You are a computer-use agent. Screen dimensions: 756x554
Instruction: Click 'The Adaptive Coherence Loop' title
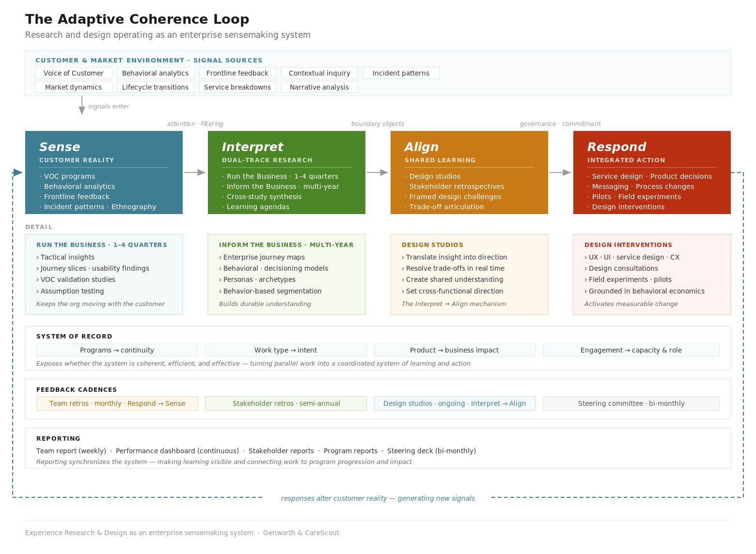coord(137,19)
